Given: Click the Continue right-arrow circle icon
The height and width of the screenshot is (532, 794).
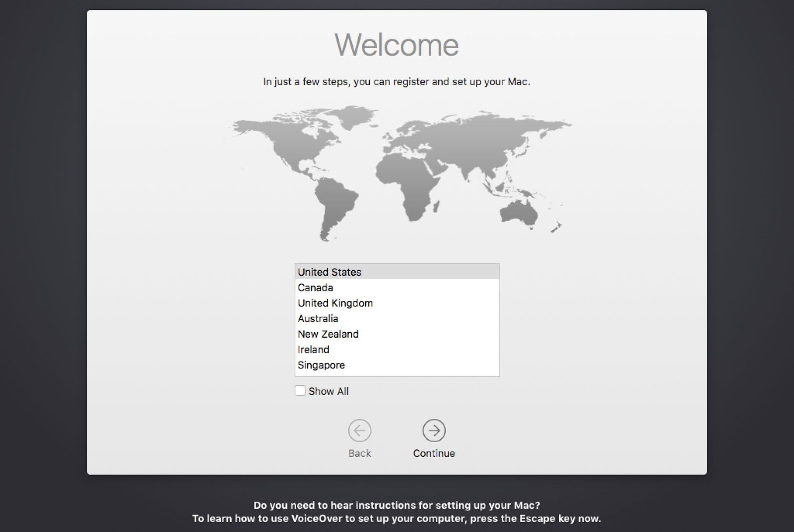Looking at the screenshot, I should coord(434,430).
